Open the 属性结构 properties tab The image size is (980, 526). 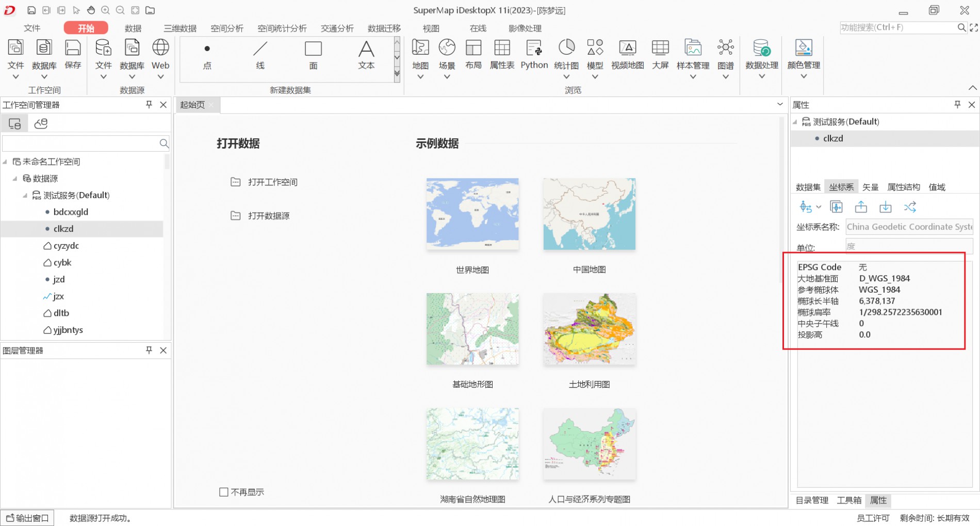tap(904, 187)
